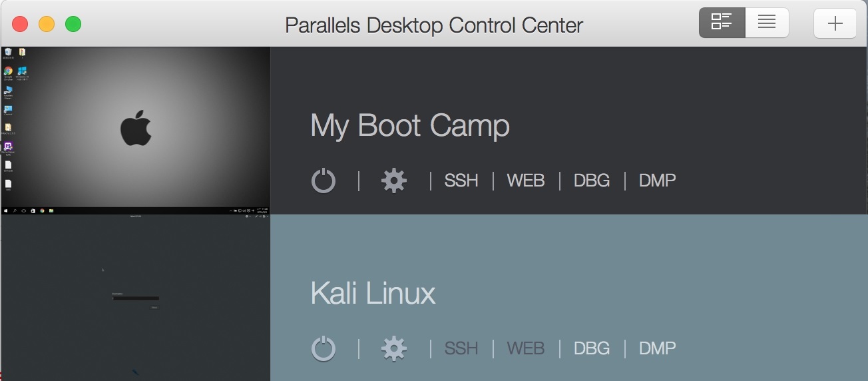Click DMP for My Boot Camp

click(657, 181)
